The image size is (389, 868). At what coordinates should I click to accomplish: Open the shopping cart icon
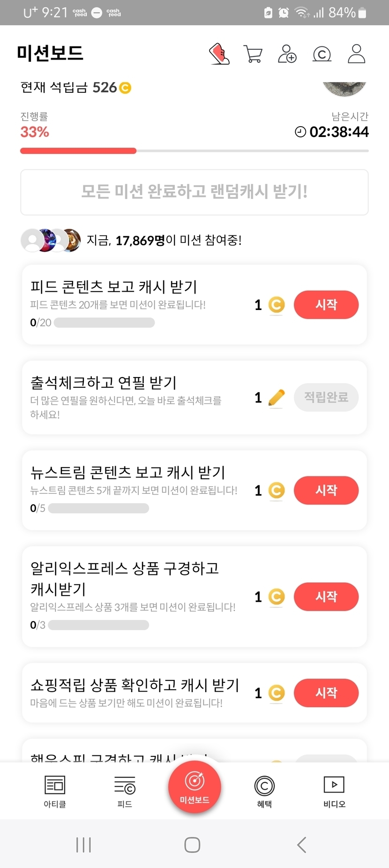[x=253, y=54]
